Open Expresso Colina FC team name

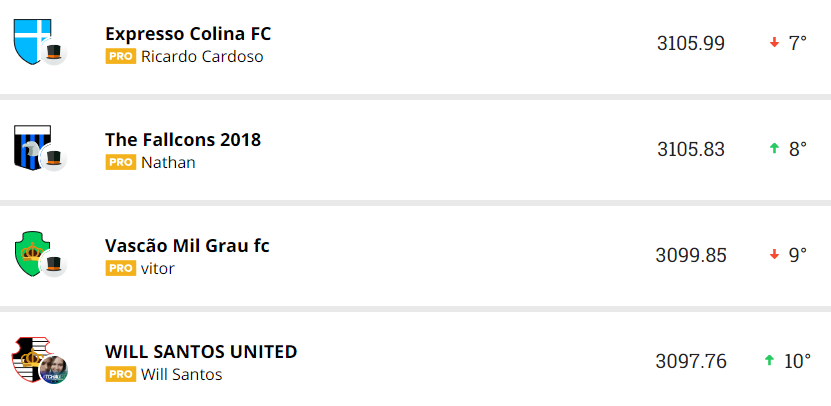click(188, 34)
